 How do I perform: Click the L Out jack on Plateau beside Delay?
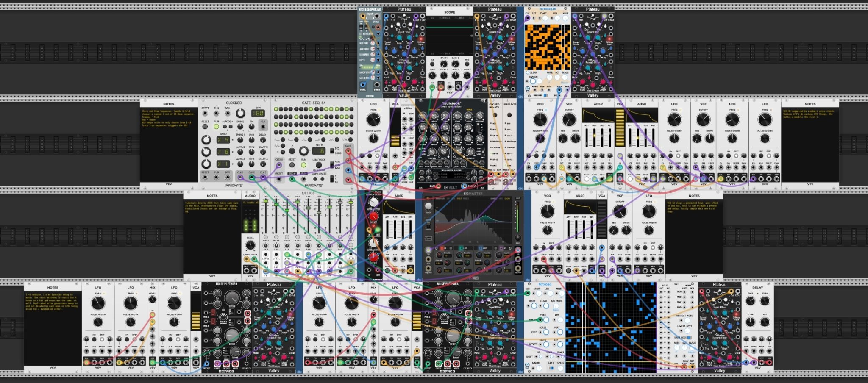[731, 291]
